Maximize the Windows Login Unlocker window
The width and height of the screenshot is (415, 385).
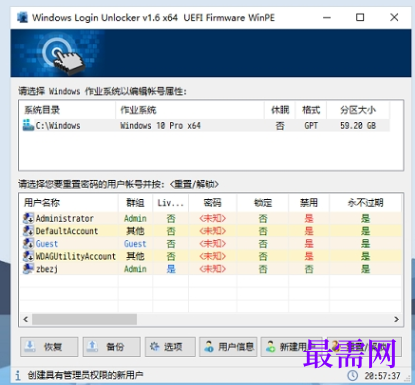(x=360, y=17)
